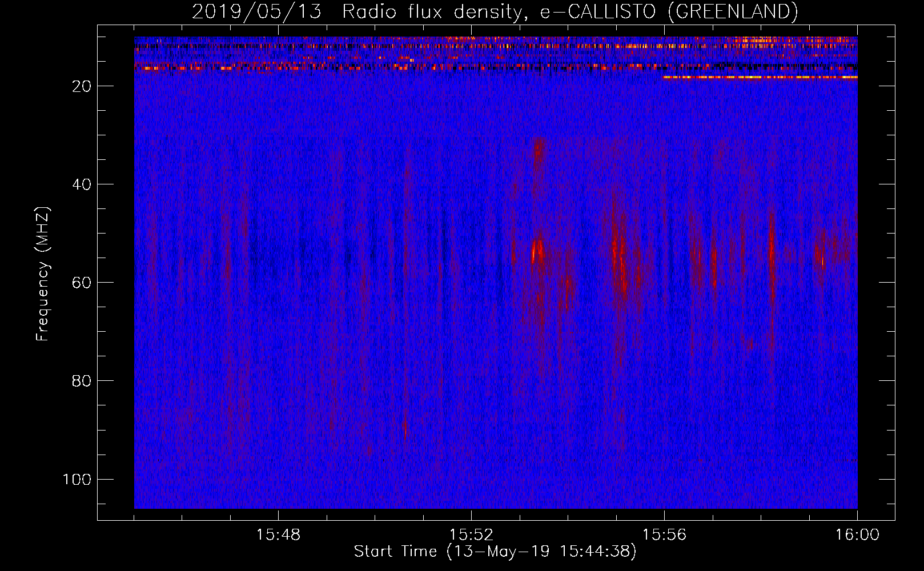Image resolution: width=924 pixels, height=571 pixels.
Task: Click the 15:52 time tick label
Action: (471, 535)
